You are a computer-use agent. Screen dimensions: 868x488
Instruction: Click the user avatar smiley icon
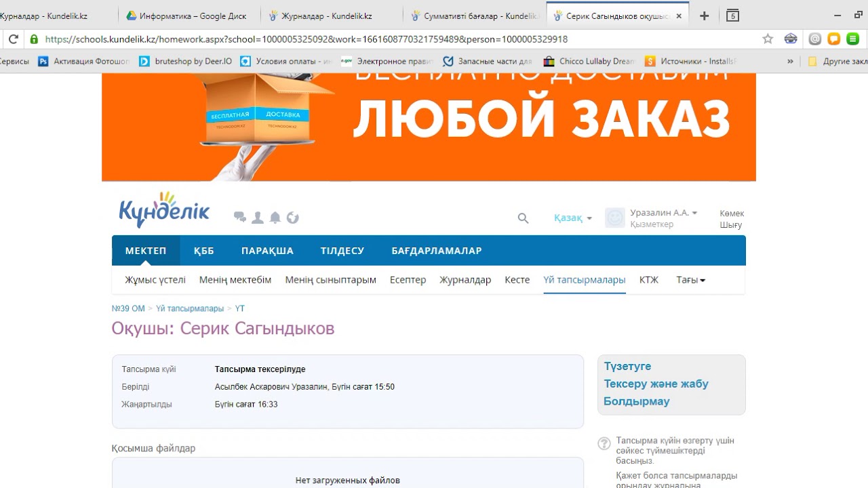[x=615, y=218]
